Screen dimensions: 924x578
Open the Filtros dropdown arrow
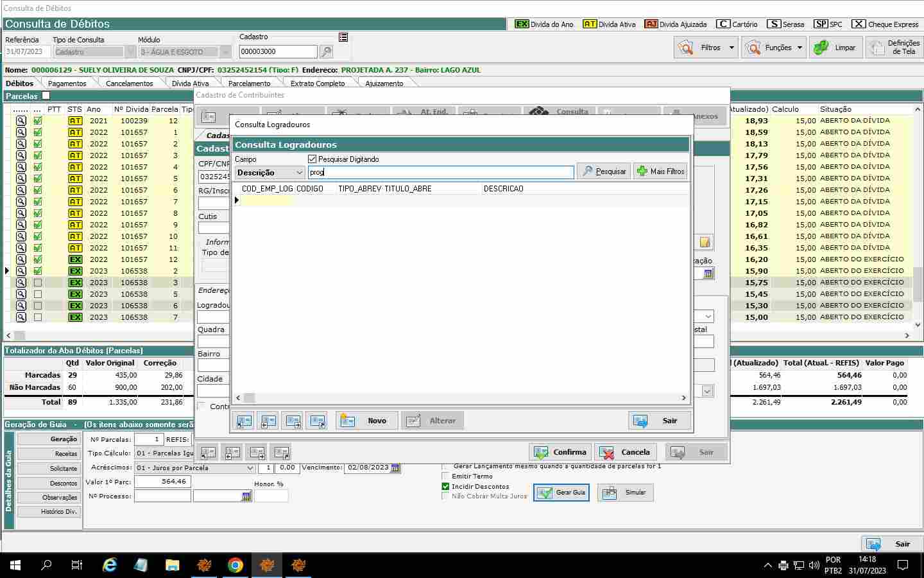pos(732,48)
